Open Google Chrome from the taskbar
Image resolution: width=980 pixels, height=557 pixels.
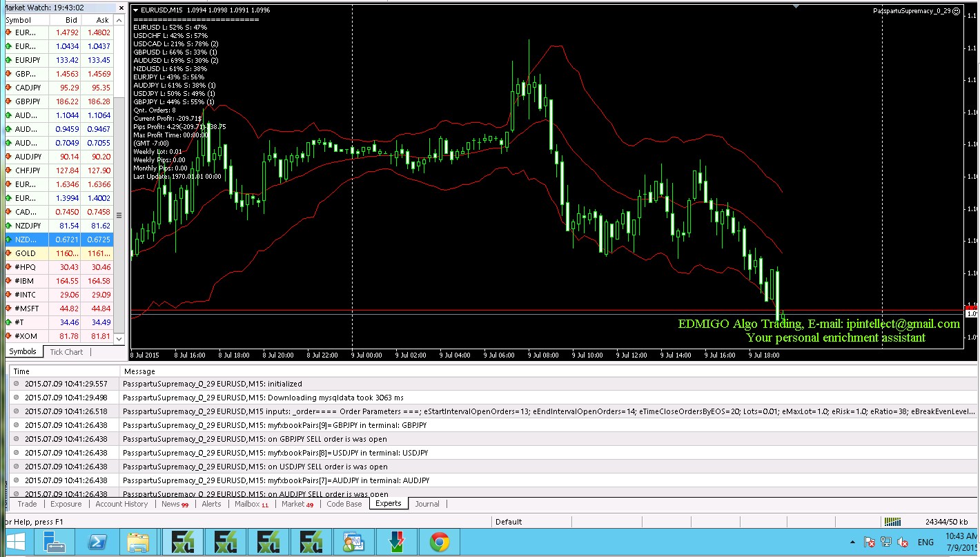point(438,543)
